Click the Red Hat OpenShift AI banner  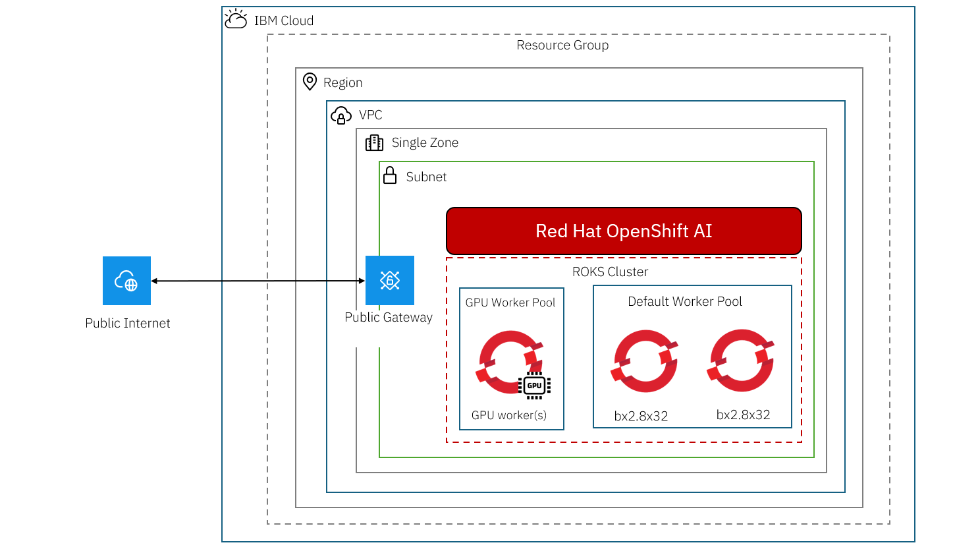(624, 231)
